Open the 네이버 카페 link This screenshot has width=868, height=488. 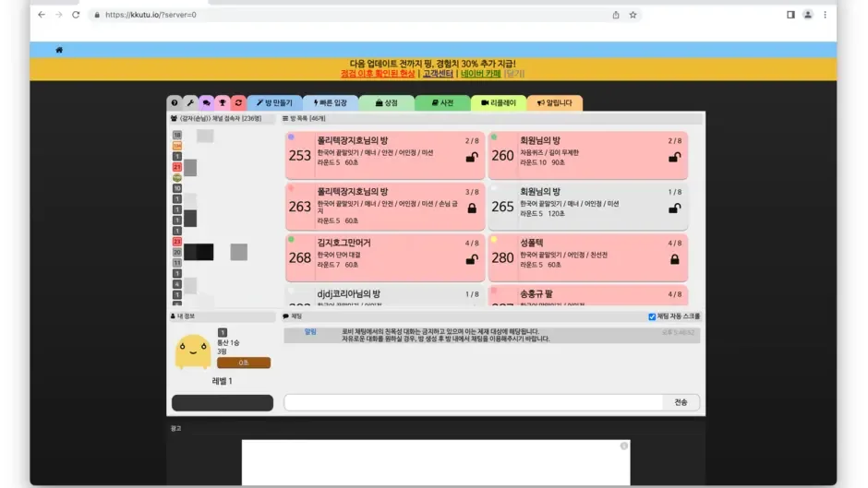coord(480,74)
